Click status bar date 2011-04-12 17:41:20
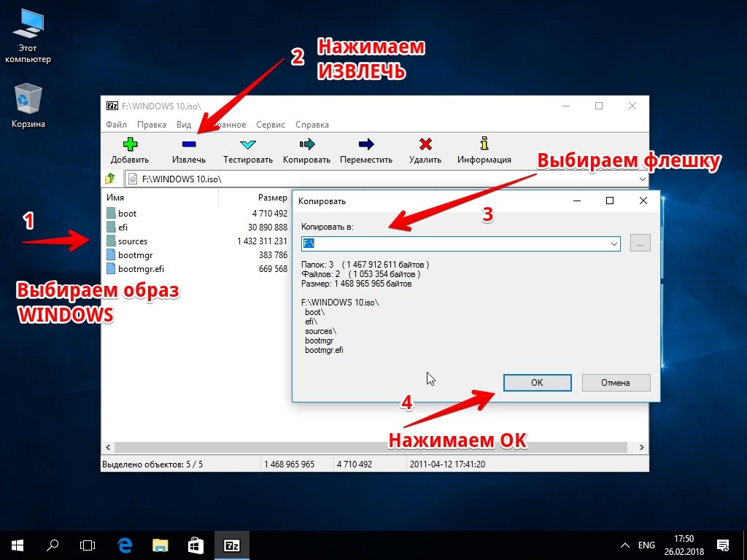The height and width of the screenshot is (560, 747). pyautogui.click(x=447, y=464)
